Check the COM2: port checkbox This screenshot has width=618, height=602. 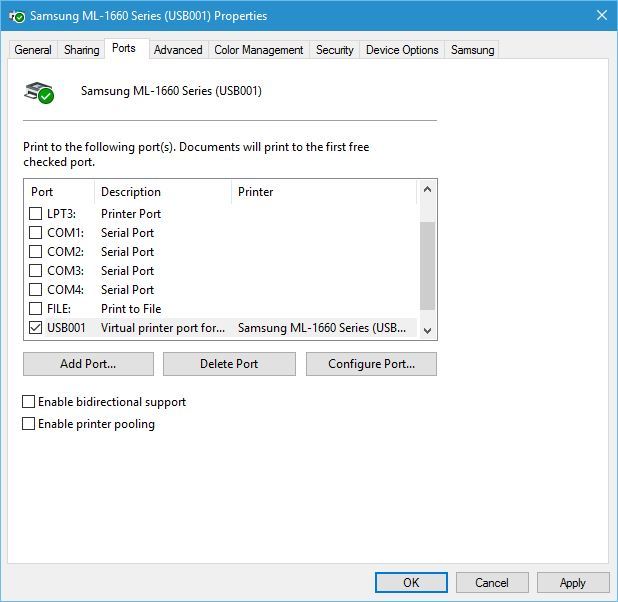click(35, 252)
